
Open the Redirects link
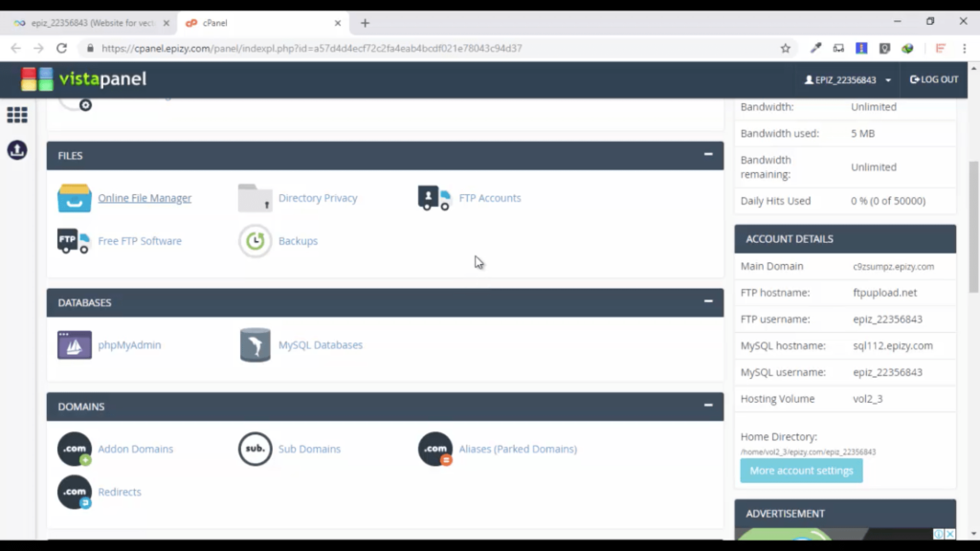(x=120, y=493)
